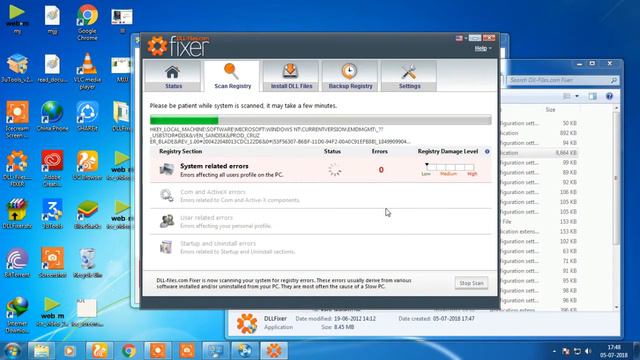Click the Explorer search box
Viewport: 640px width, 360px height.
coord(562,80)
